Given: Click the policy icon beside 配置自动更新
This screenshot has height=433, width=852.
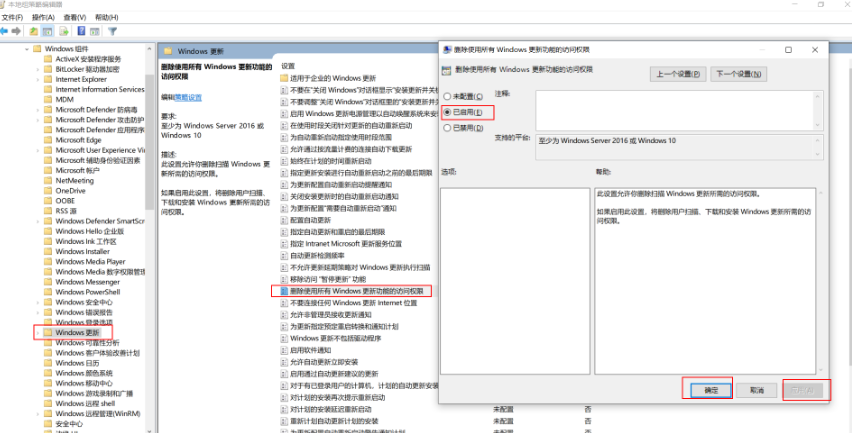Looking at the screenshot, I should pos(284,220).
